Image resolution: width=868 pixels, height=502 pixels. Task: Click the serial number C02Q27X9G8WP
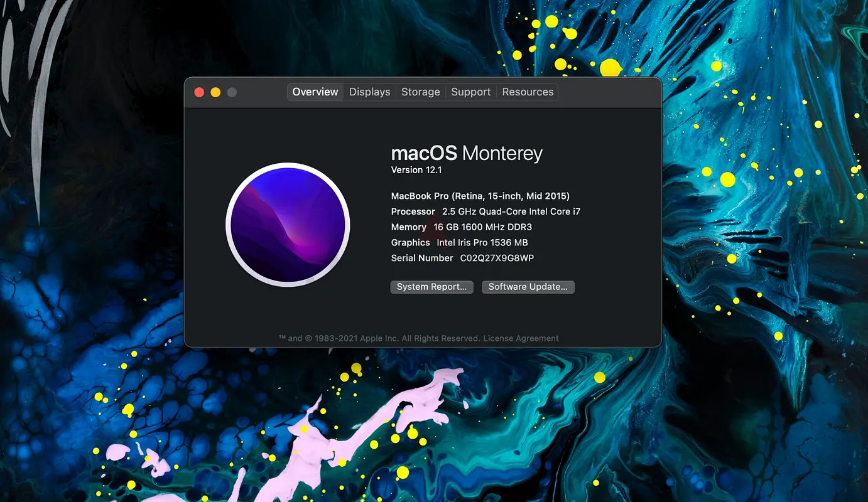click(x=497, y=258)
